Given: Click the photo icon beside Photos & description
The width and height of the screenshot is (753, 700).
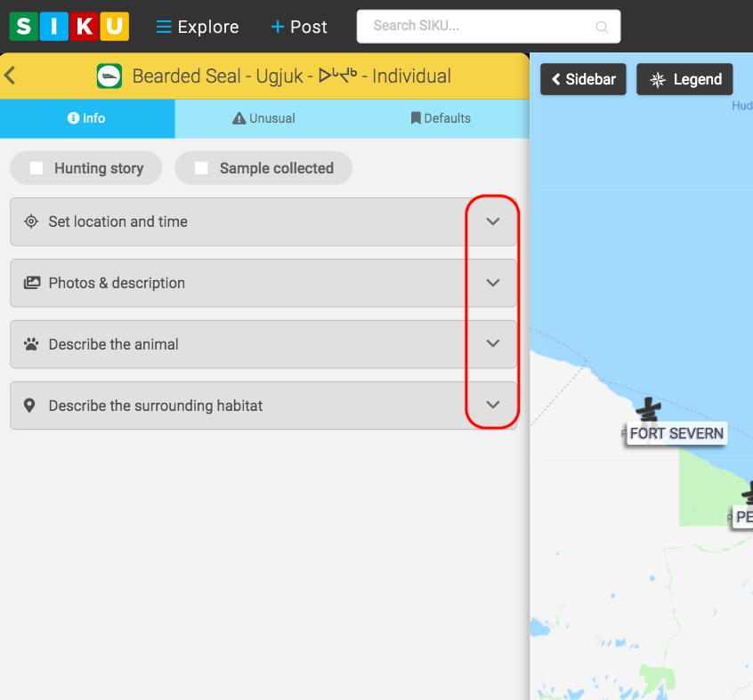Looking at the screenshot, I should pyautogui.click(x=31, y=283).
